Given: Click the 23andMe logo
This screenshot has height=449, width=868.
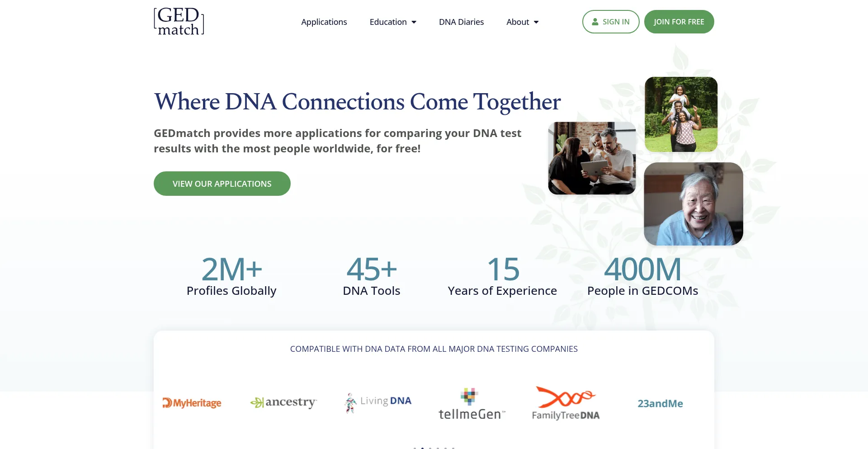Looking at the screenshot, I should [x=660, y=403].
